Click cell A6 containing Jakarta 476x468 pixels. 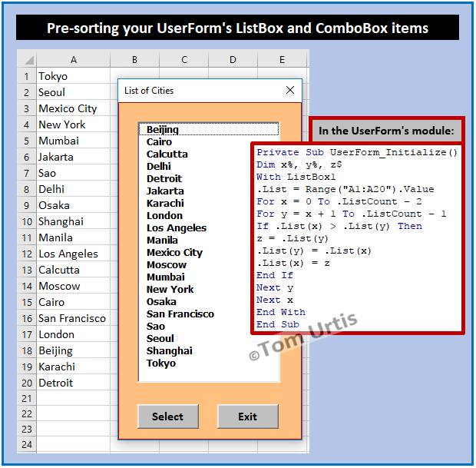(73, 157)
